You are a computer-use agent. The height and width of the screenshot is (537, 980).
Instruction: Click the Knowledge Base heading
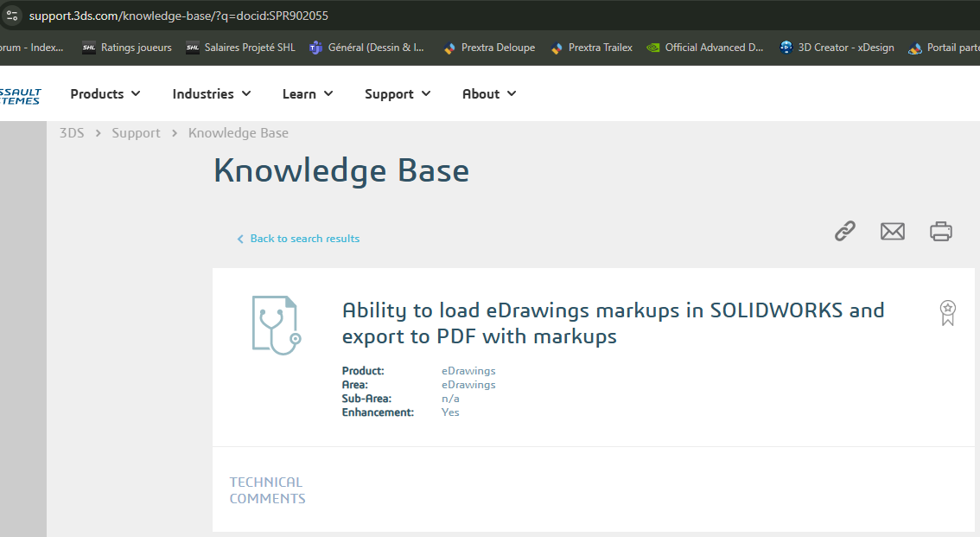tap(341, 170)
